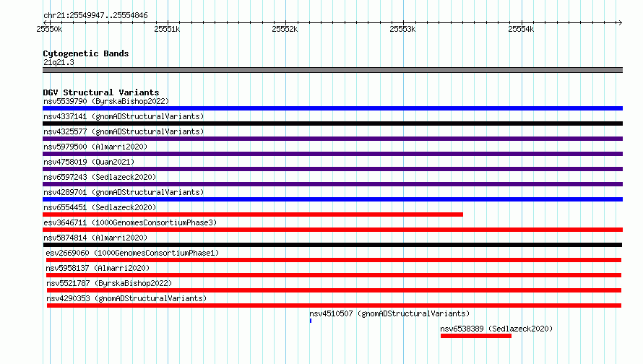Select the esv3646711 (1000GenomesConsortiumPhase3) label
The width and height of the screenshot is (643, 364).
coord(130,222)
